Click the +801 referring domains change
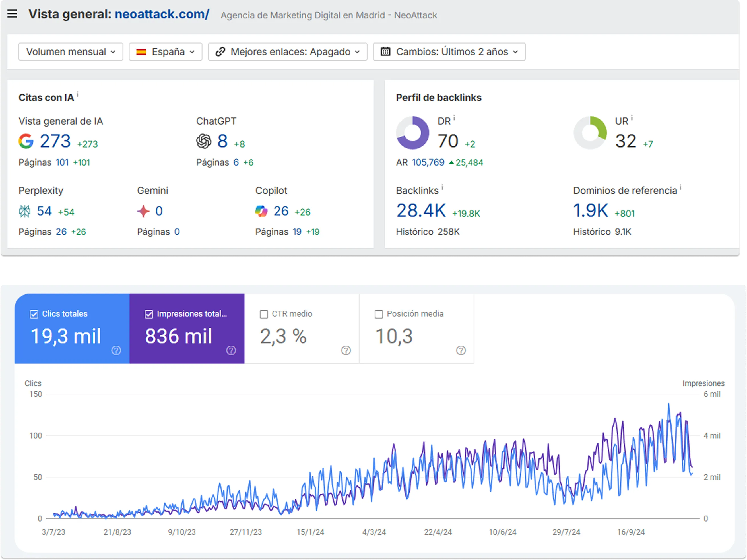The width and height of the screenshot is (747, 560). click(625, 214)
